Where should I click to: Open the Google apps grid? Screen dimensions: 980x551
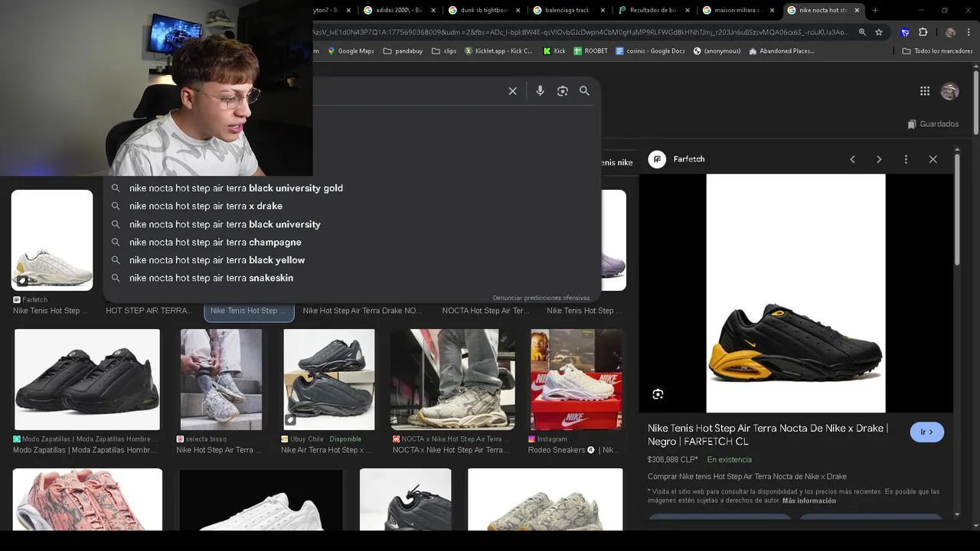(x=925, y=91)
